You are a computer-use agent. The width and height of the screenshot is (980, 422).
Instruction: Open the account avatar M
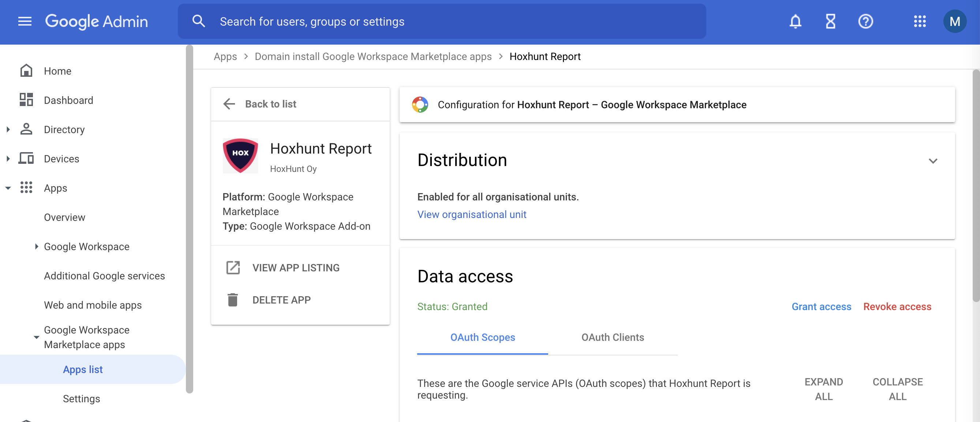coord(954,21)
